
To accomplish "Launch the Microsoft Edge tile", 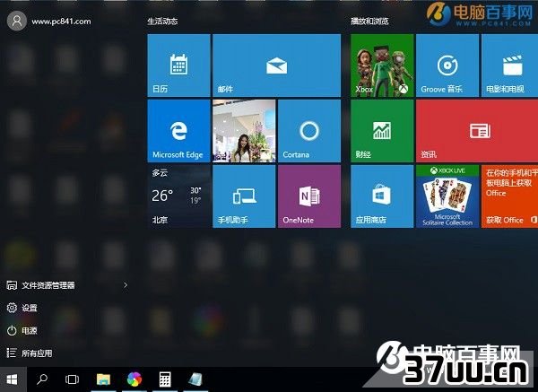I will 178,131.
